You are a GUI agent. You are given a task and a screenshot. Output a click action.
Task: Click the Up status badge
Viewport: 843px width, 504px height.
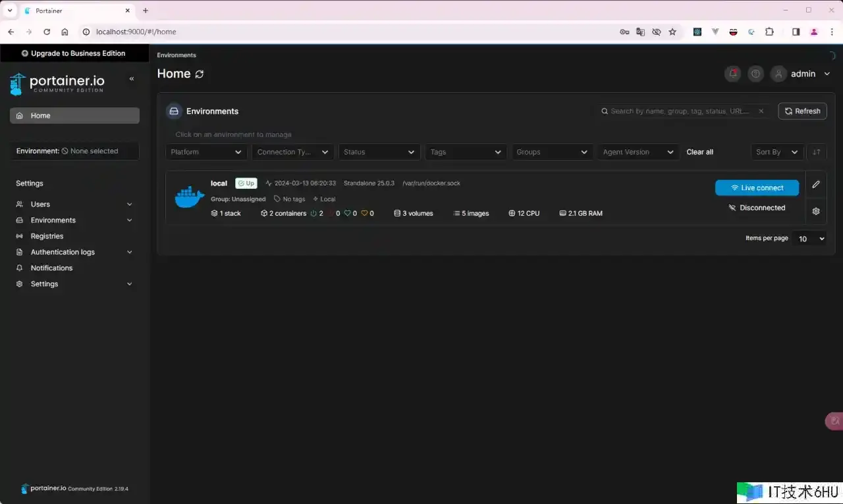(x=246, y=184)
